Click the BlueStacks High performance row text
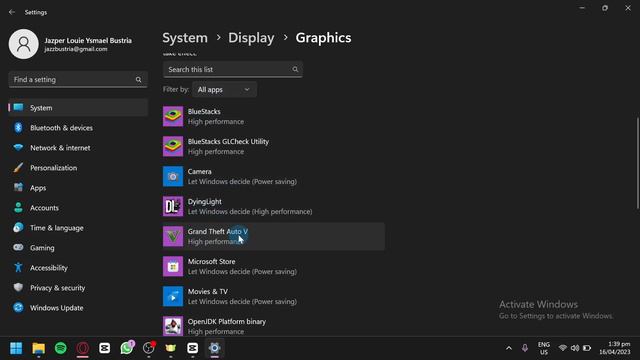The image size is (640, 360). [x=216, y=122]
